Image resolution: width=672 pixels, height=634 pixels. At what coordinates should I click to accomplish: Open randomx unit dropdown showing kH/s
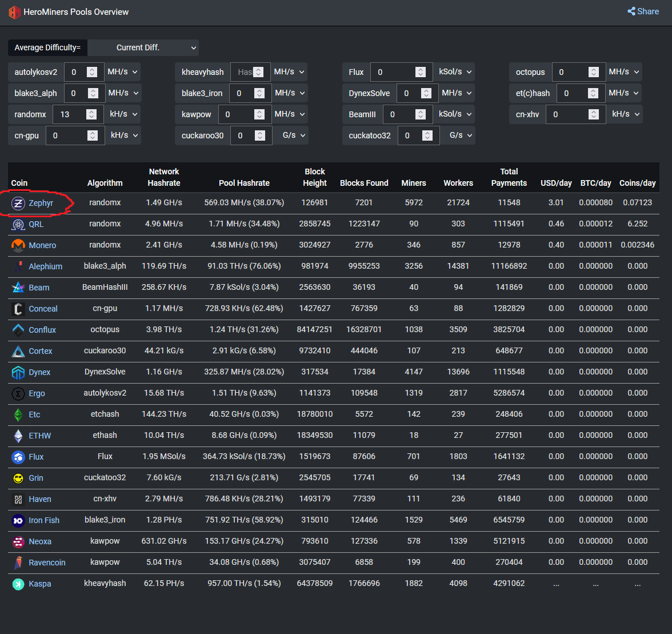122,114
